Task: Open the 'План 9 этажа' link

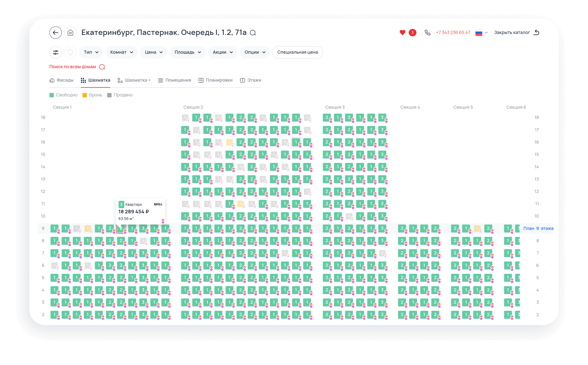Action: click(538, 229)
